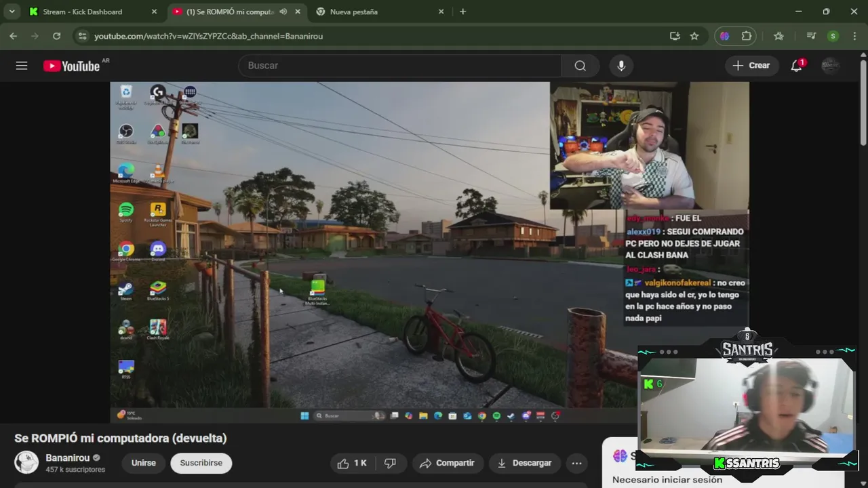The image size is (868, 488).
Task: Open the Chrome three-dot menu
Action: point(854,36)
